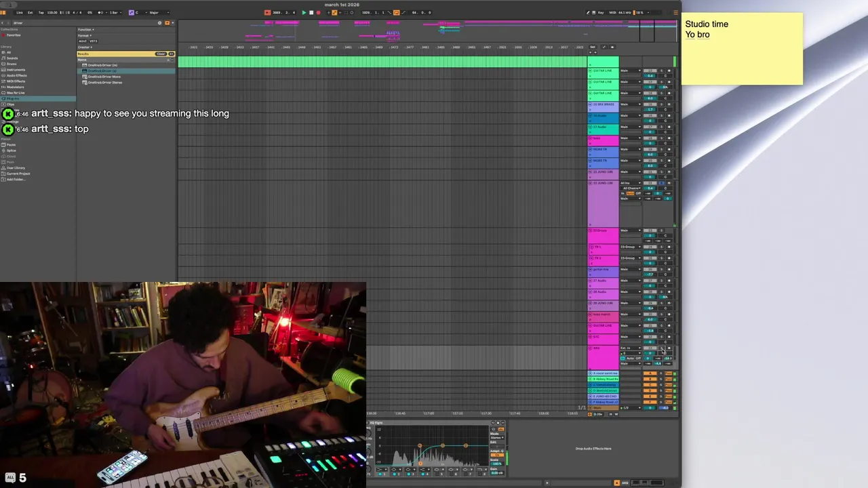Click the sticky note text Studio time
The height and width of the screenshot is (488, 868).
click(x=707, y=24)
